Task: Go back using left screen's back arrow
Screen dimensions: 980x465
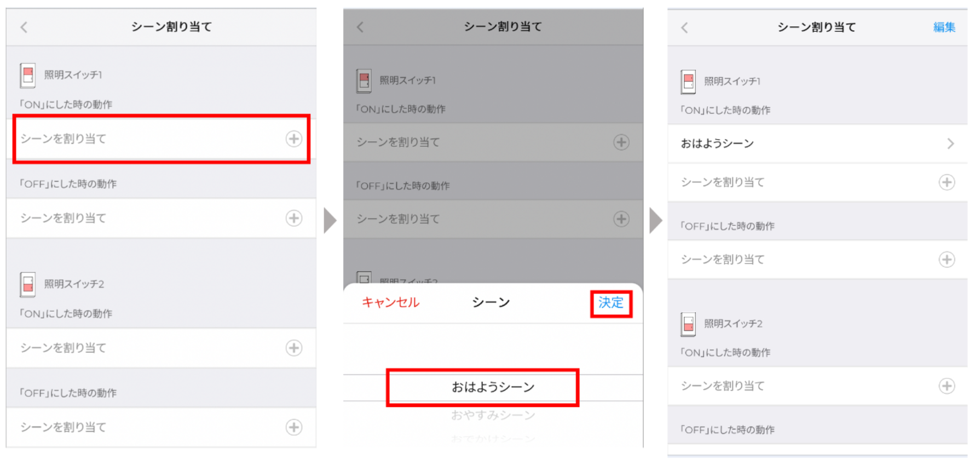Action: (x=24, y=27)
